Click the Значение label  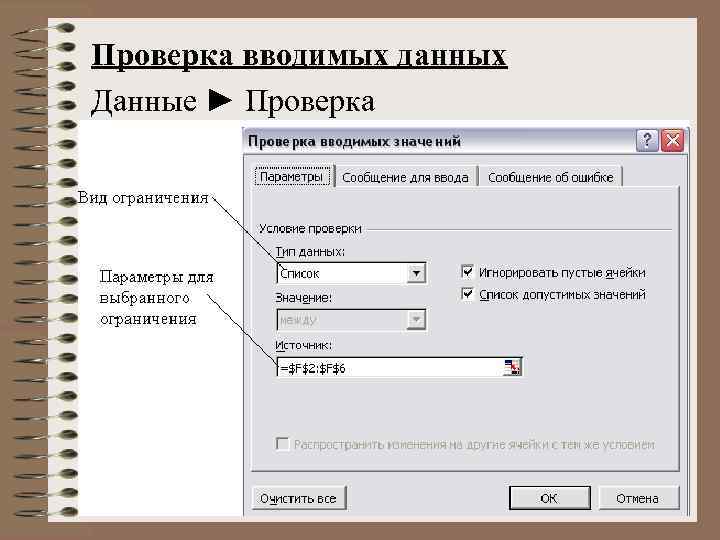click(x=304, y=298)
